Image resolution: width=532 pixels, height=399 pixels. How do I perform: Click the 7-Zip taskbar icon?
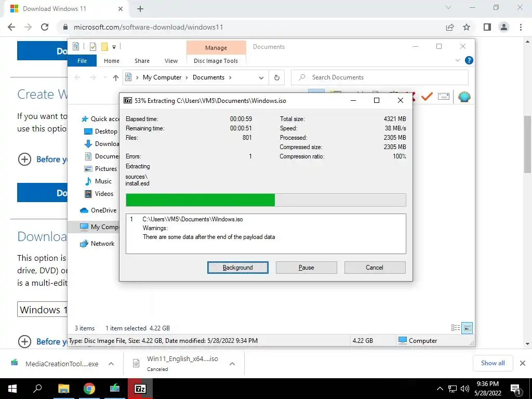pos(140,389)
